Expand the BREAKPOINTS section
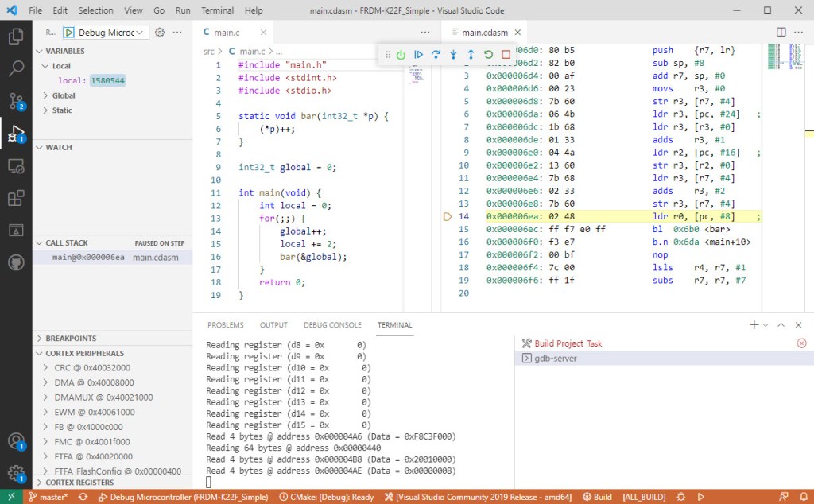The image size is (814, 504). tap(71, 339)
